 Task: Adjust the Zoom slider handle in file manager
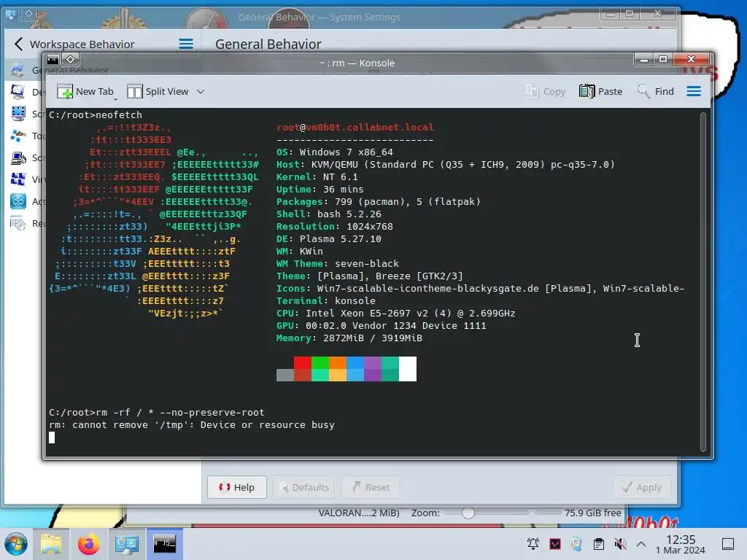(468, 513)
